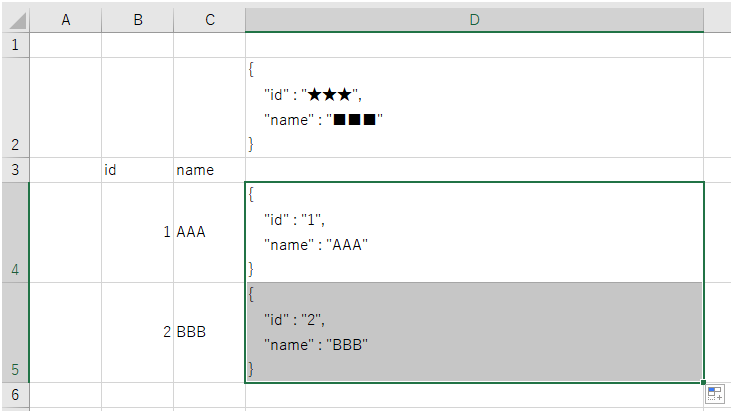The width and height of the screenshot is (731, 411).
Task: Select column C header
Action: [210, 20]
